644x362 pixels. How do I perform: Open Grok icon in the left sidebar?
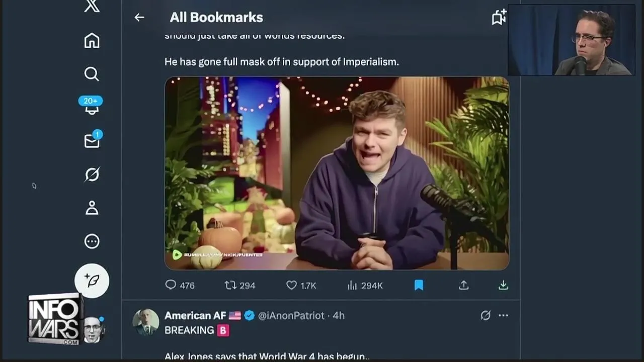tap(92, 174)
